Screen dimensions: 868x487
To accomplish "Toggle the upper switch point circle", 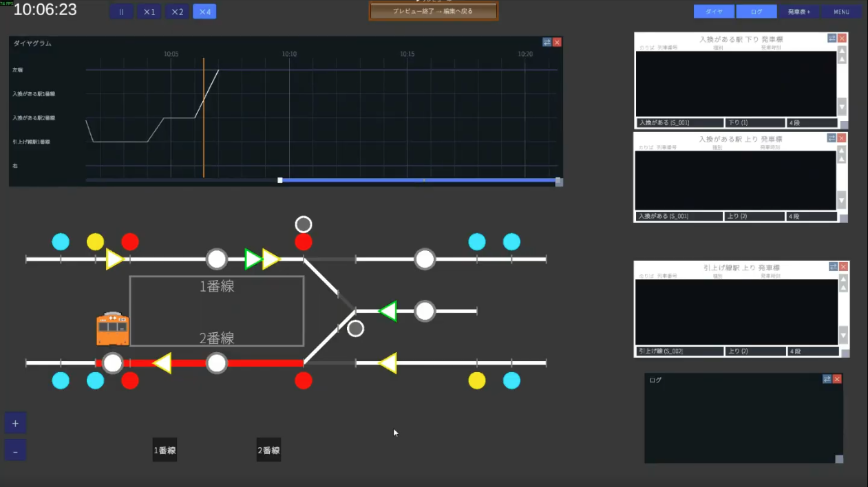I will point(304,224).
